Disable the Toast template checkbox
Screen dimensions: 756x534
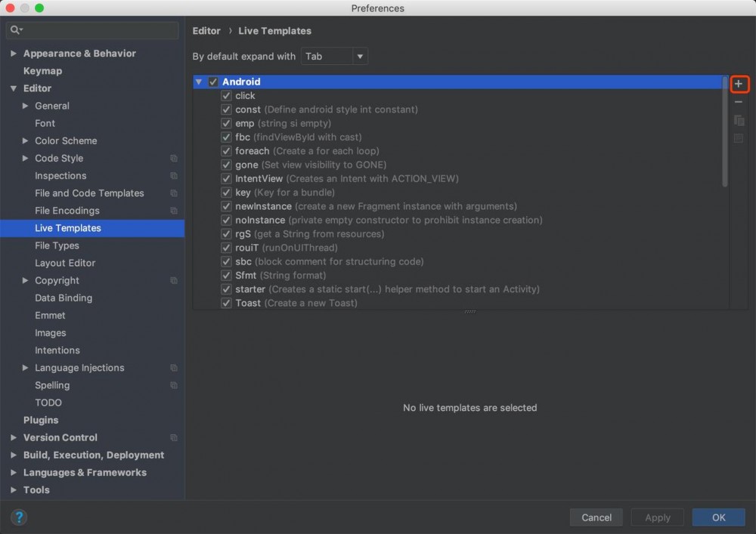(226, 303)
